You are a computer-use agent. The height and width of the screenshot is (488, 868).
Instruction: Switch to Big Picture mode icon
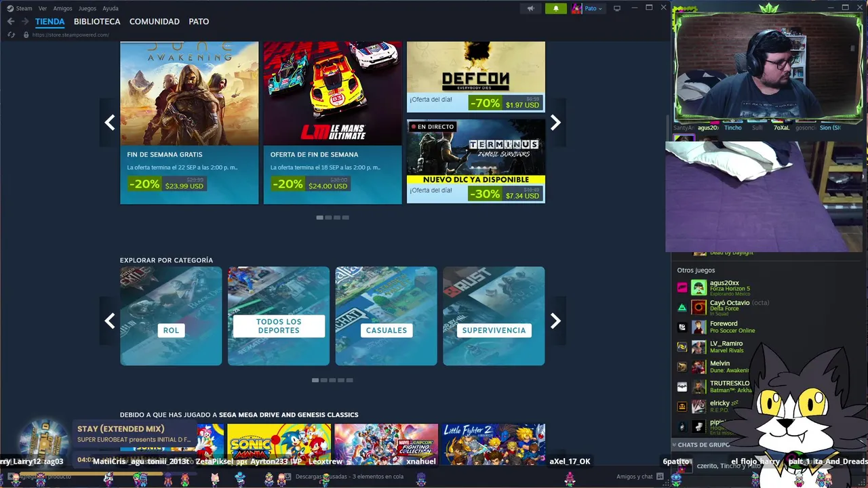coord(617,8)
